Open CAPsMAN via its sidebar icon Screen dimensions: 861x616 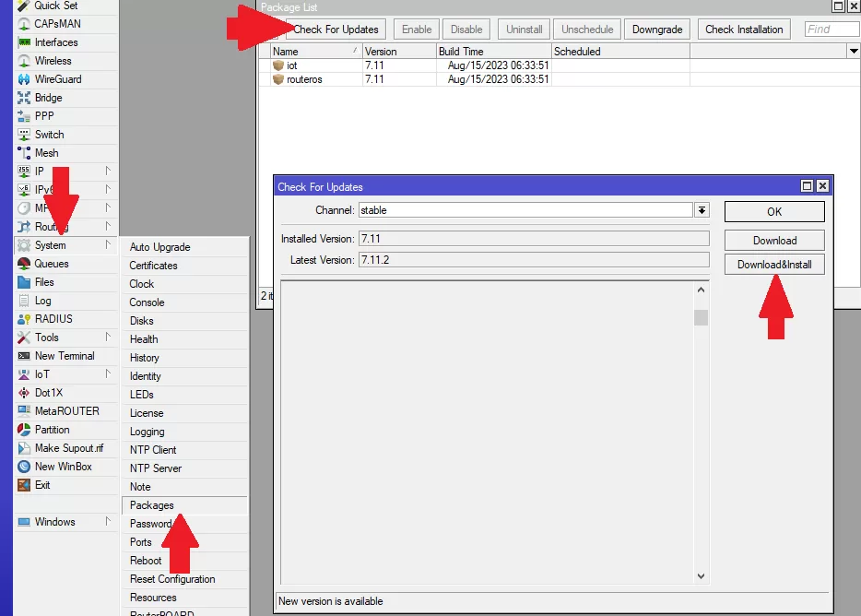coord(24,24)
